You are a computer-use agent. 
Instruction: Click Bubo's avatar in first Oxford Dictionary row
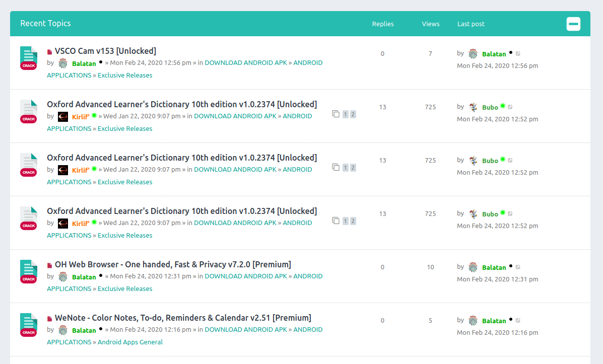(473, 107)
